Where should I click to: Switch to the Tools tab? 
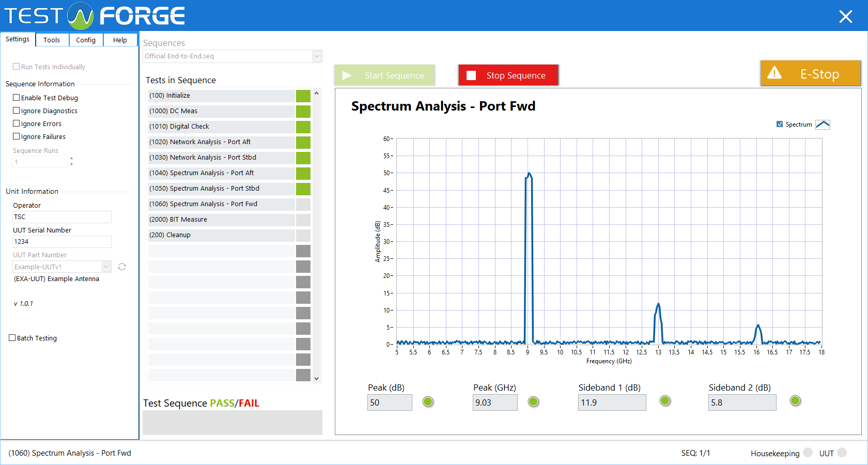(52, 40)
